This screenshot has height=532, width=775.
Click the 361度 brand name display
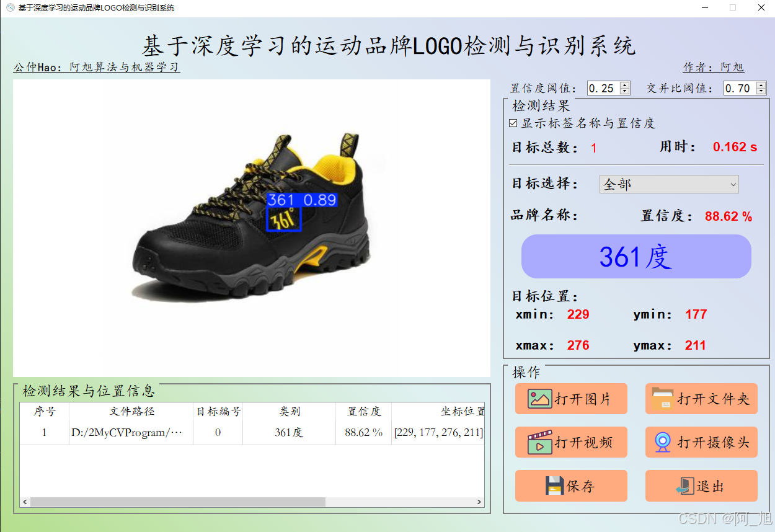(x=636, y=256)
